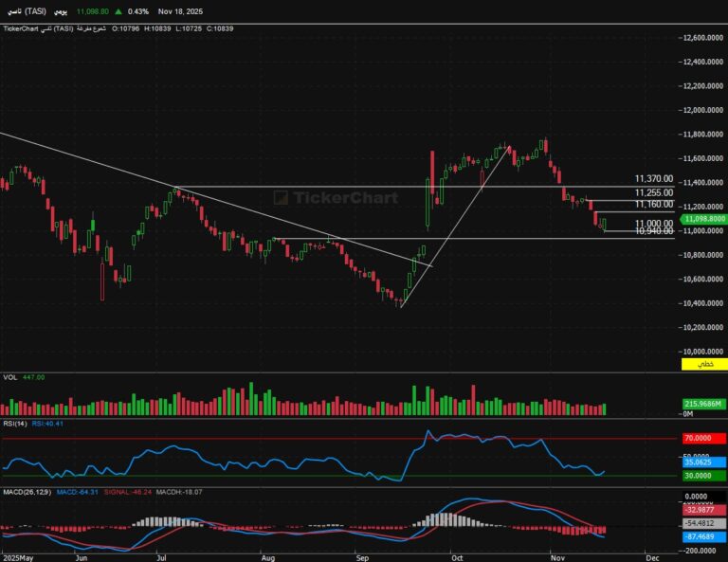Click the RSI 70 overbought level tag
The height and width of the screenshot is (562, 728).
point(704,439)
